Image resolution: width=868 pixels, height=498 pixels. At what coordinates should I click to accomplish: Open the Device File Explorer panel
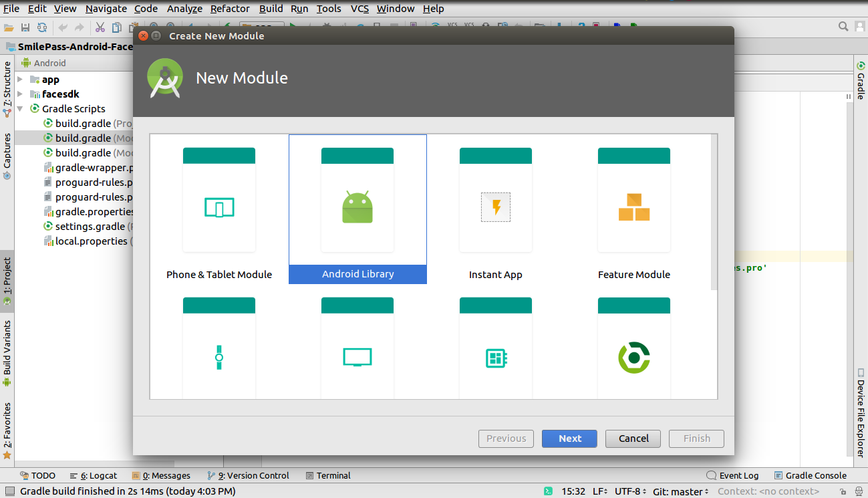(861, 413)
